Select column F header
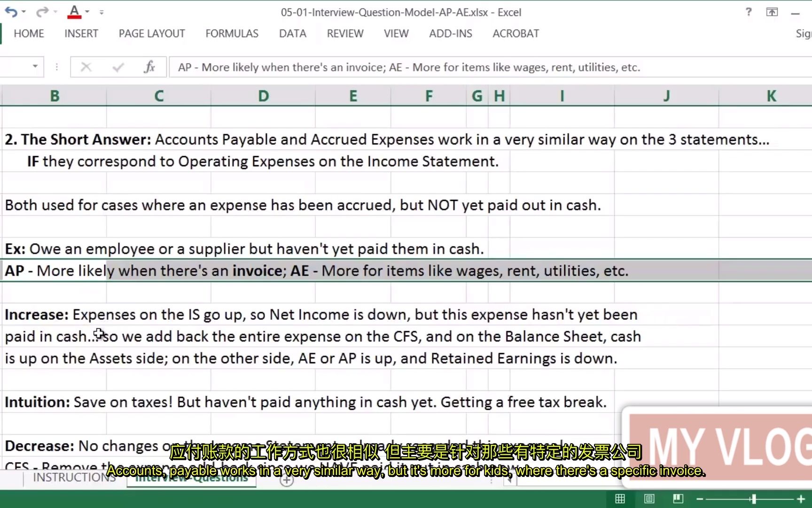Screen dimensions: 812x508 [429, 96]
